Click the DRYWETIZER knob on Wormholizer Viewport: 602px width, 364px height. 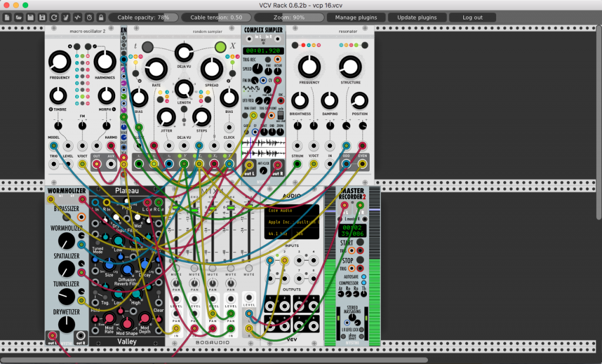point(66,325)
